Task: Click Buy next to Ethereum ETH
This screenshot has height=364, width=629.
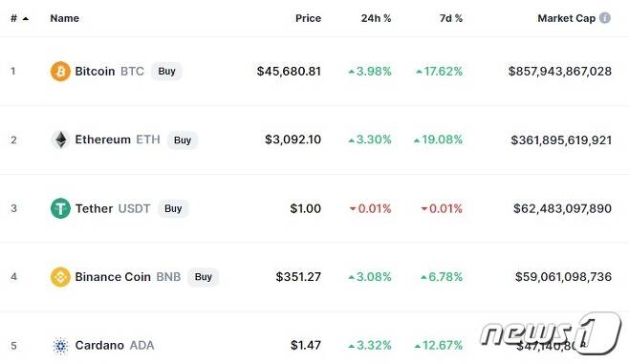Action: [183, 140]
